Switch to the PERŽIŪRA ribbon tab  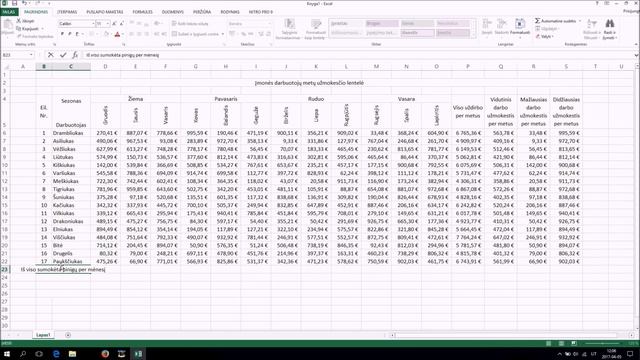(202, 12)
